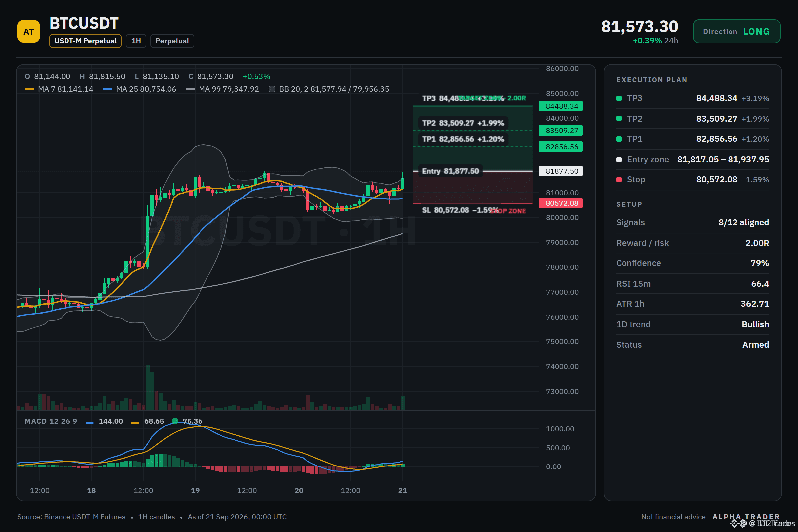Click the green MACD histogram legend square
798x532 pixels.
(x=175, y=421)
